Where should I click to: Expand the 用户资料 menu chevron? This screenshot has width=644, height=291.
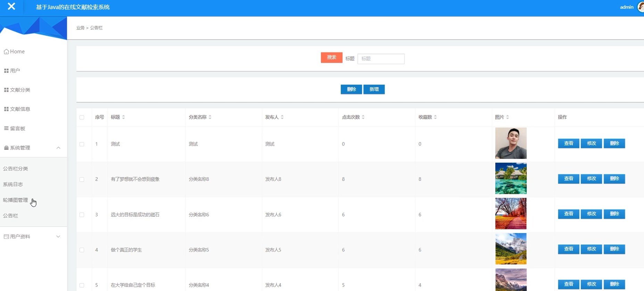[58, 237]
